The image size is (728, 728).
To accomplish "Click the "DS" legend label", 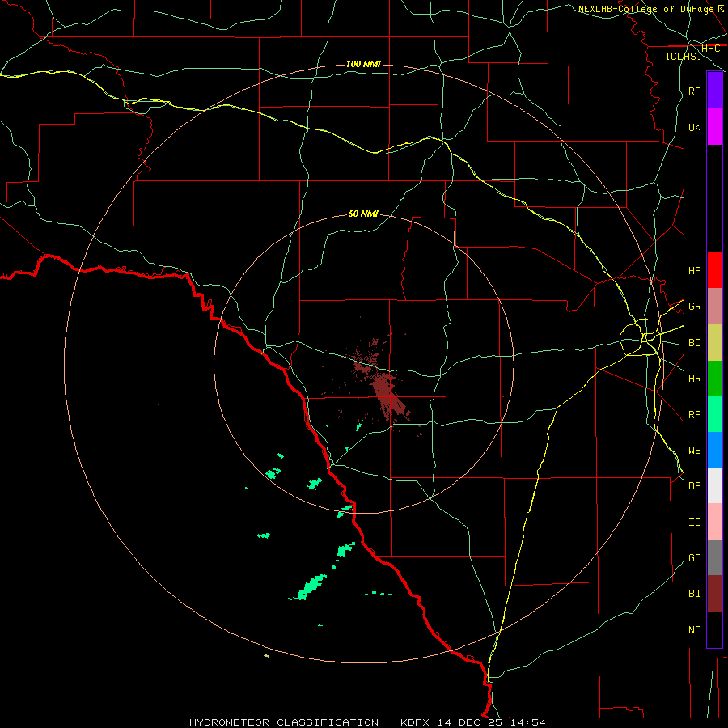I will [694, 486].
